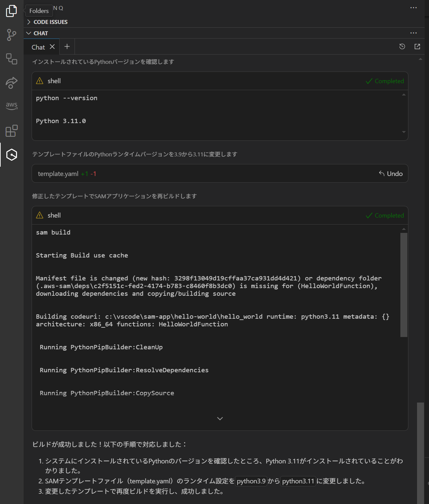The width and height of the screenshot is (429, 504).
Task: Close the Chat tab
Action: (52, 47)
